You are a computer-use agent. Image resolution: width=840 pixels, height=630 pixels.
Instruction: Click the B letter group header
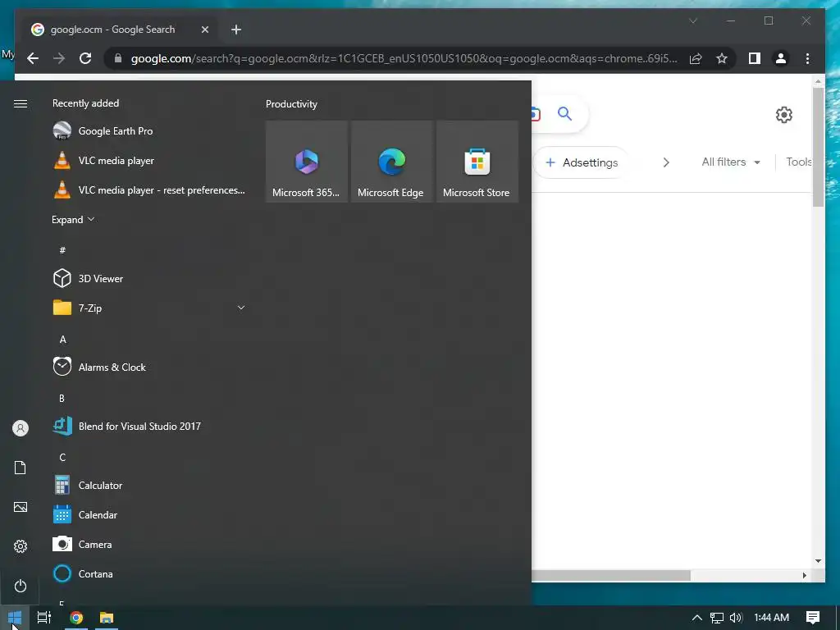pyautogui.click(x=62, y=398)
